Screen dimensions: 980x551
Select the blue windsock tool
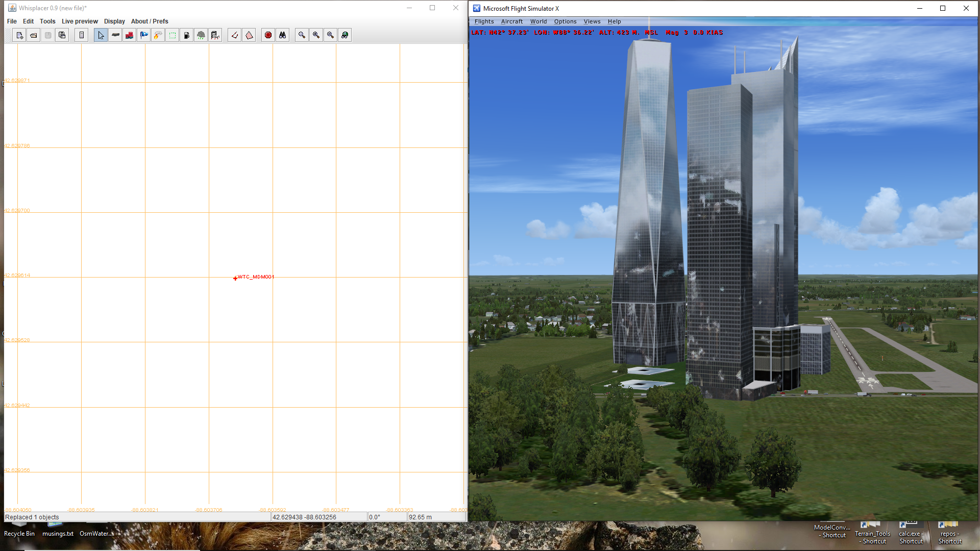pyautogui.click(x=144, y=35)
